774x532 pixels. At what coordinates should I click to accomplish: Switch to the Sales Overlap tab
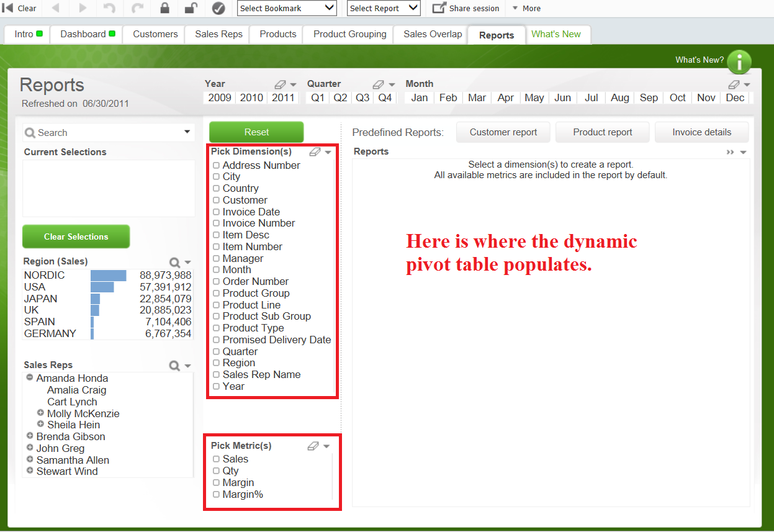pos(433,34)
